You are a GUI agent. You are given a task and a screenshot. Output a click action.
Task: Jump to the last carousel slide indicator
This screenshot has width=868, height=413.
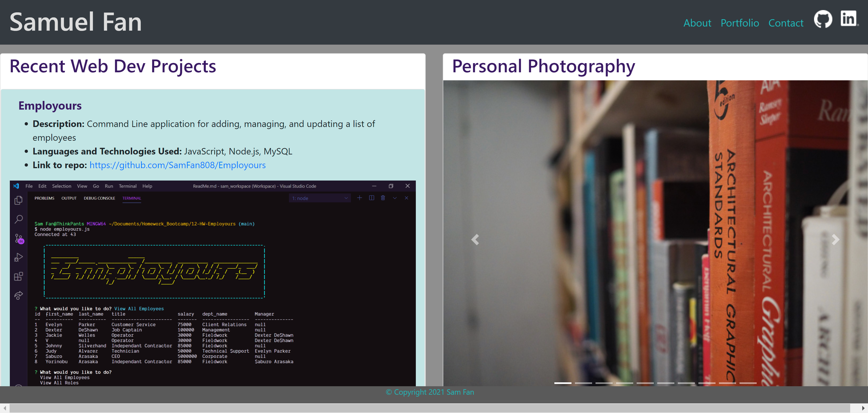tap(748, 383)
